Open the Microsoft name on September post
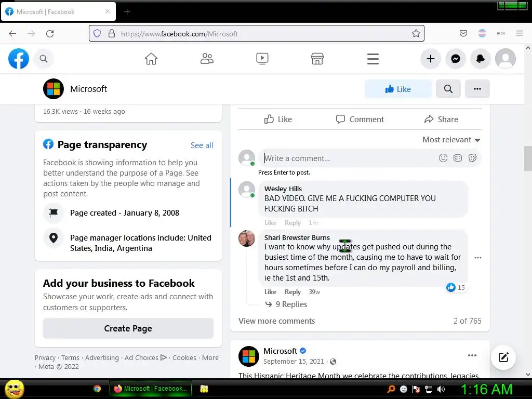Screen dimensions: 532x399 pyautogui.click(x=280, y=351)
